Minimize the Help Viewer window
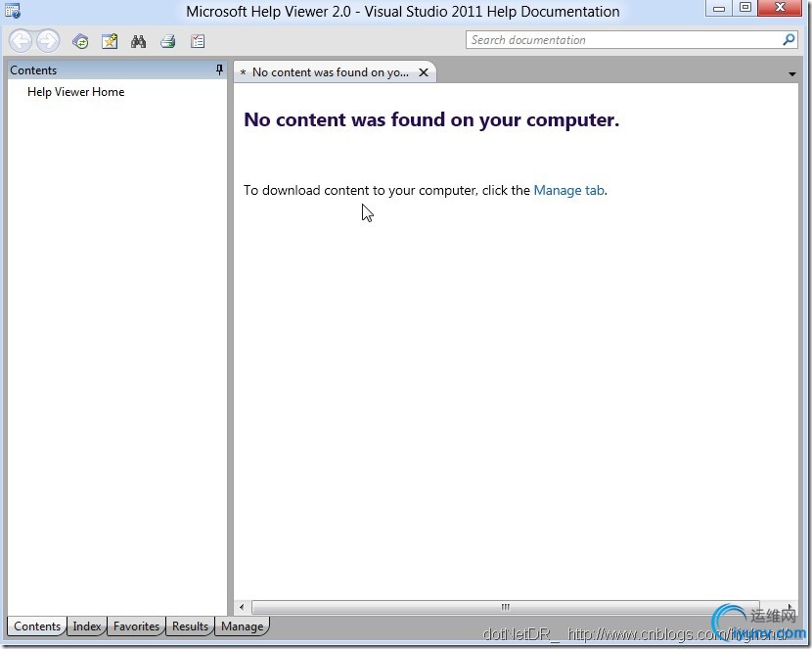 (719, 8)
